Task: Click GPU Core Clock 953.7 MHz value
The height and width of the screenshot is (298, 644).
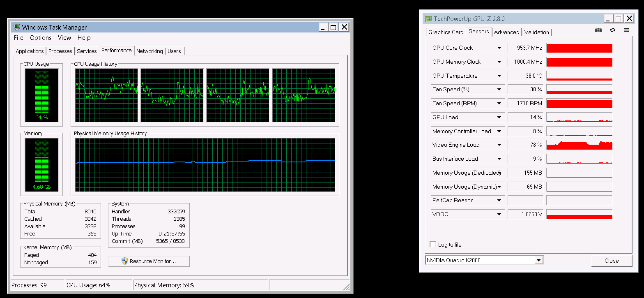Action: 525,48
